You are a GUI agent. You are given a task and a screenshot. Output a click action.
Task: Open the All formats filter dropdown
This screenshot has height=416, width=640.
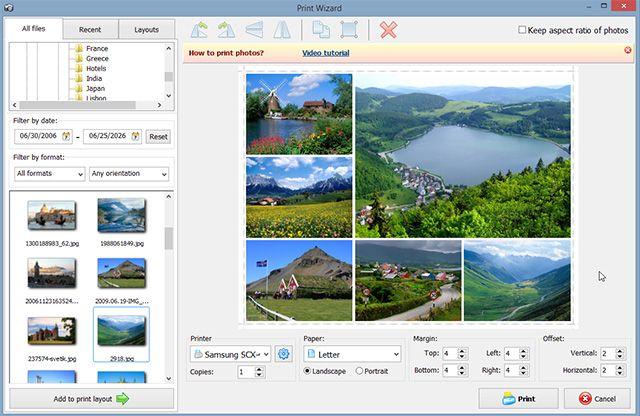pyautogui.click(x=49, y=174)
